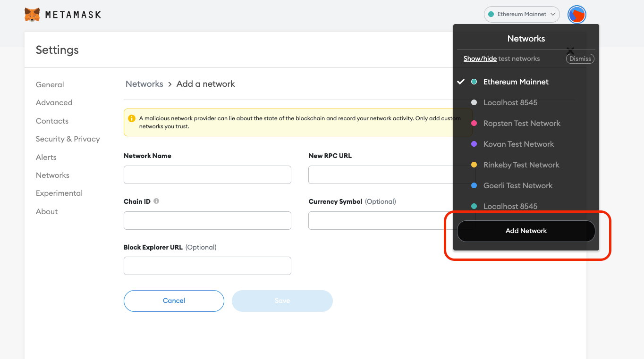Open the Ethereum Mainnet network dropdown

coord(522,14)
